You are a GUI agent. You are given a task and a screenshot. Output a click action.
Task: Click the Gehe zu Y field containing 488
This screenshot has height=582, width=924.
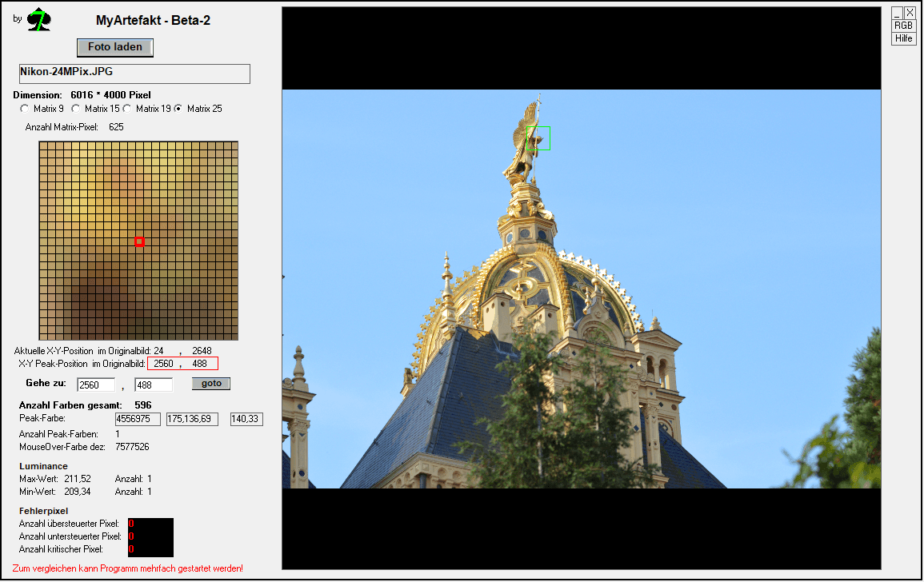tap(154, 385)
